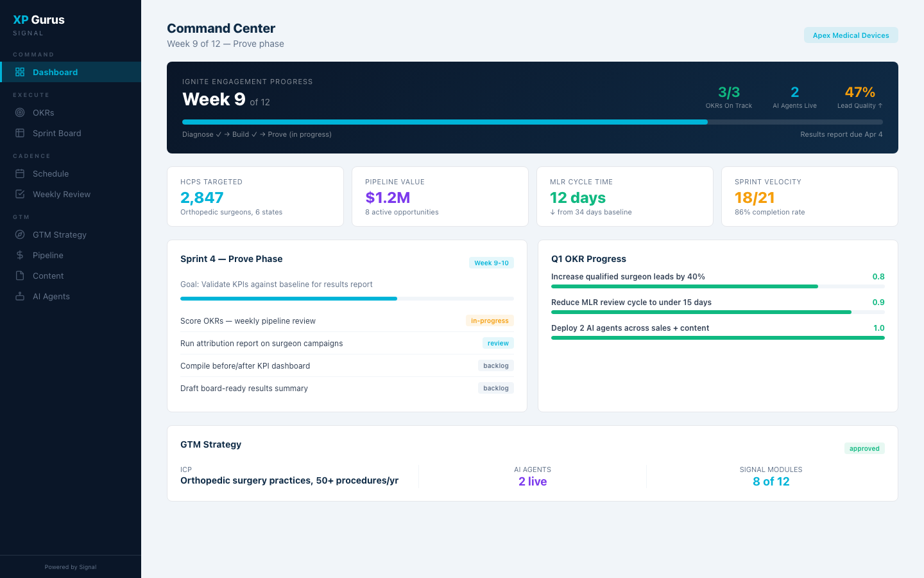Image resolution: width=924 pixels, height=578 pixels.
Task: Click the Content document icon
Action: [x=19, y=276]
